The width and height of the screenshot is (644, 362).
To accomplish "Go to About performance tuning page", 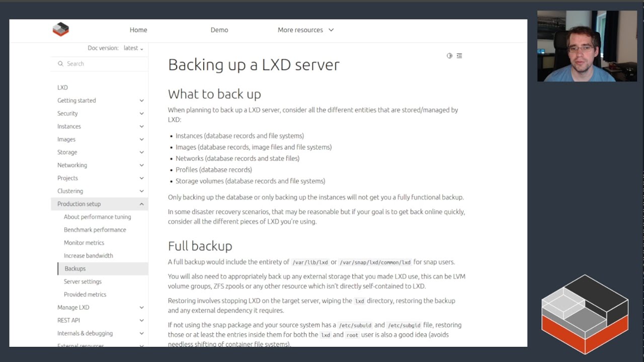I will tap(97, 217).
